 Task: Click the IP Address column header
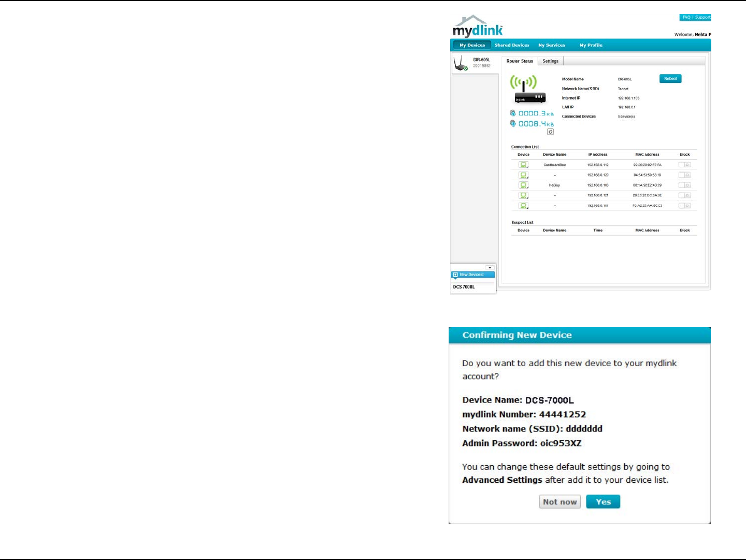coord(598,155)
